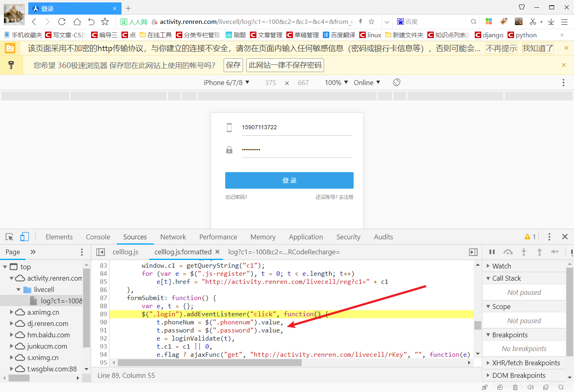The image size is (574, 392).
Task: Rotate device orientation icon
Action: pyautogui.click(x=397, y=82)
